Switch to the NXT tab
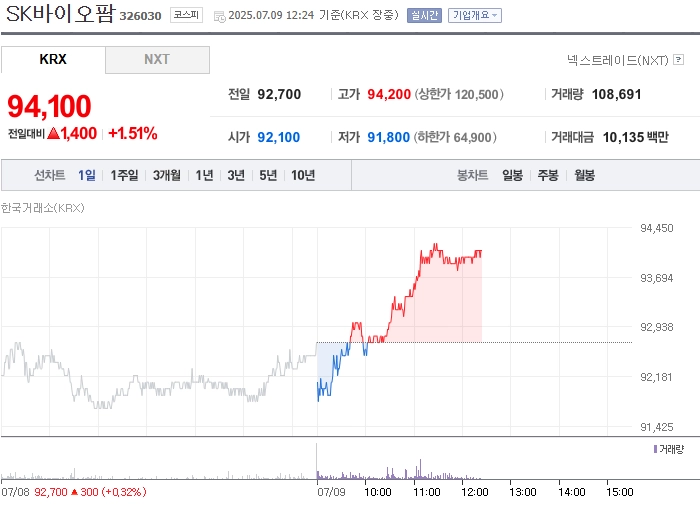The width and height of the screenshot is (700, 515). [157, 59]
